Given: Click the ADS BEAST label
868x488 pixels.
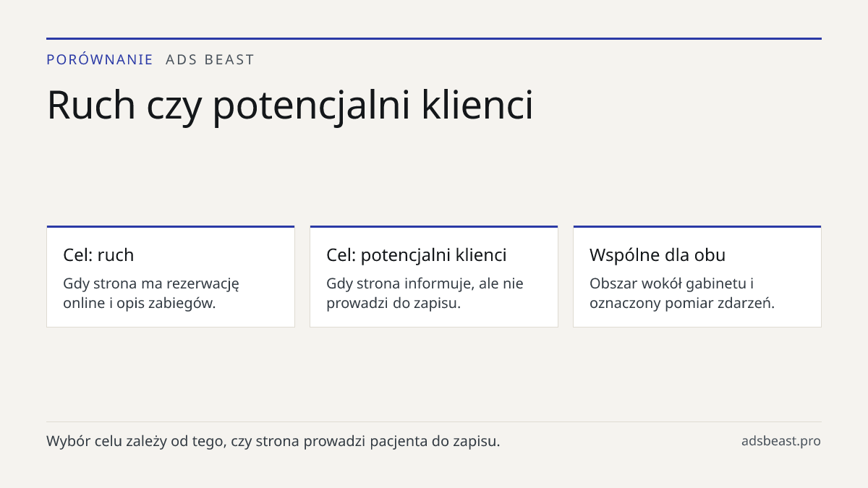Looking at the screenshot, I should pyautogui.click(x=210, y=59).
